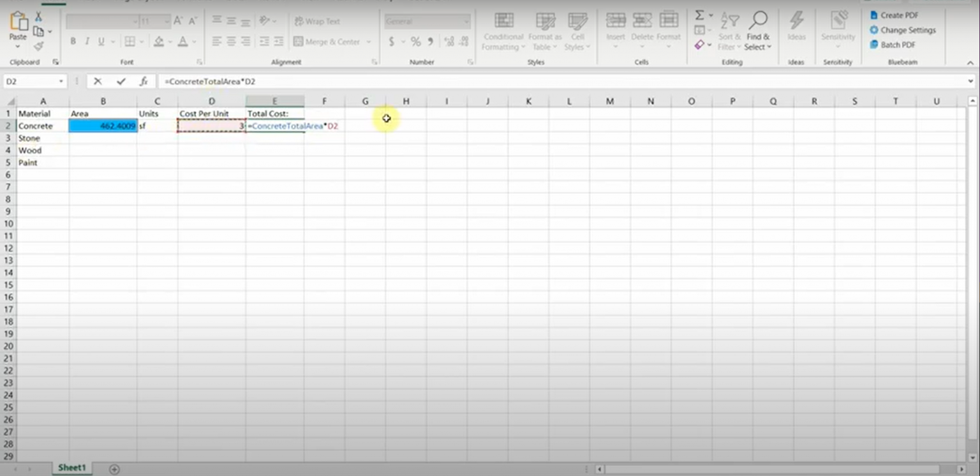980x476 pixels.
Task: Confirm the formula with the checkmark icon
Action: pyautogui.click(x=121, y=81)
